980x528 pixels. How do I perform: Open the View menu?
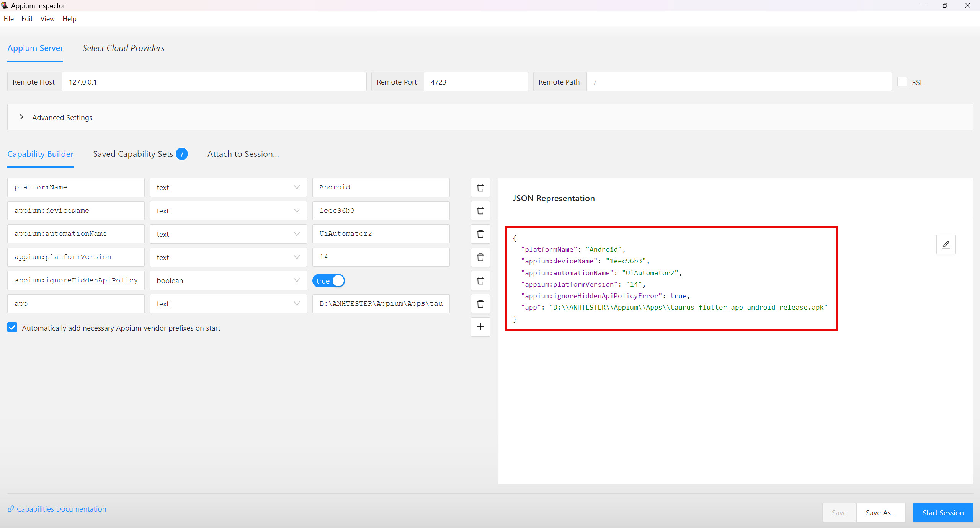click(x=47, y=19)
